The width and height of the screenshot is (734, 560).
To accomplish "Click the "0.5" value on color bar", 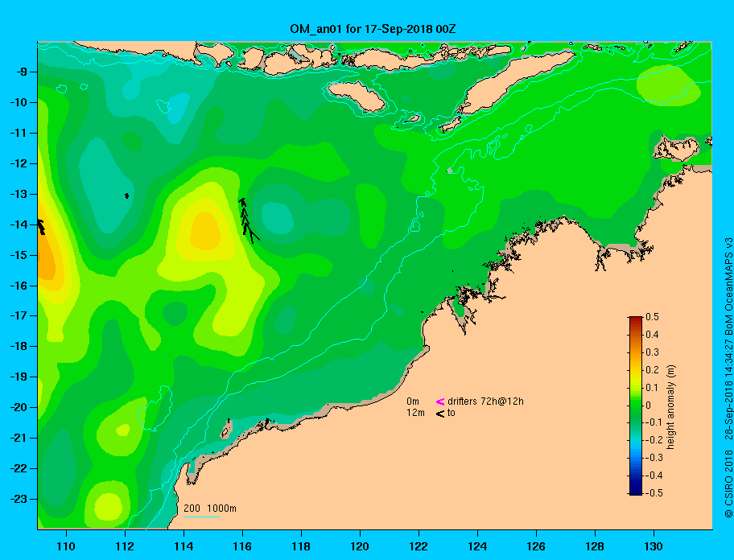I will pyautogui.click(x=652, y=317).
